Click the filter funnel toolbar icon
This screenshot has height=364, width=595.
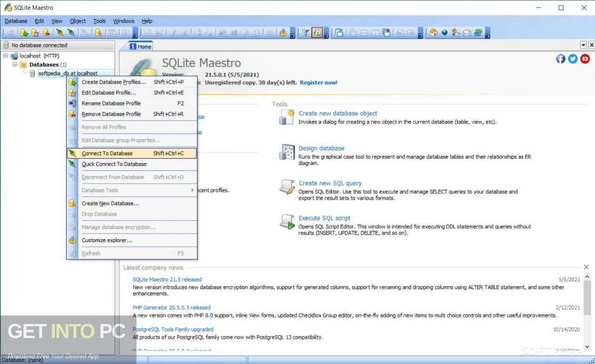coord(305,32)
